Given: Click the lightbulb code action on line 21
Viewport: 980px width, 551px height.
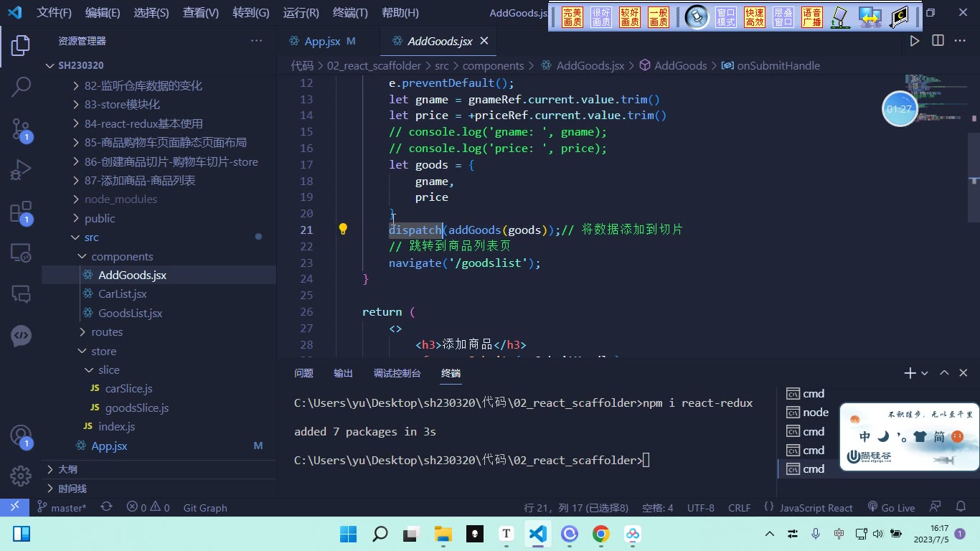Looking at the screenshot, I should [x=343, y=230].
